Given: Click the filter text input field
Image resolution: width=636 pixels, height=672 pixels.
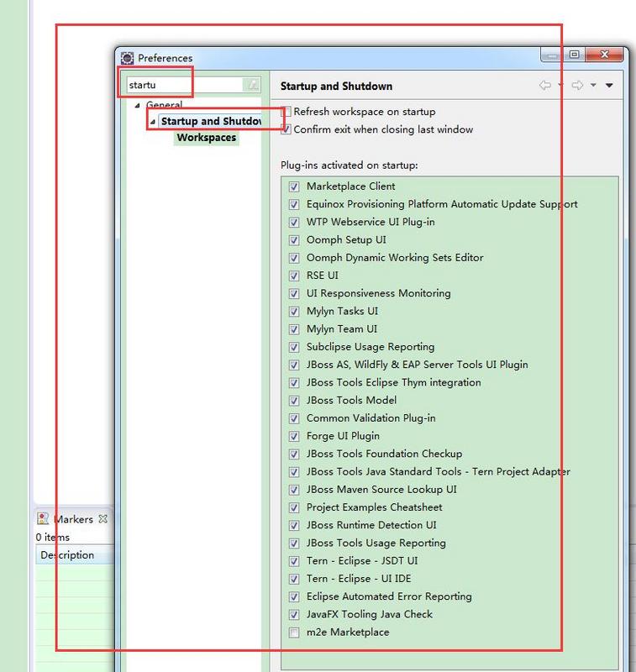Looking at the screenshot, I should point(185,85).
